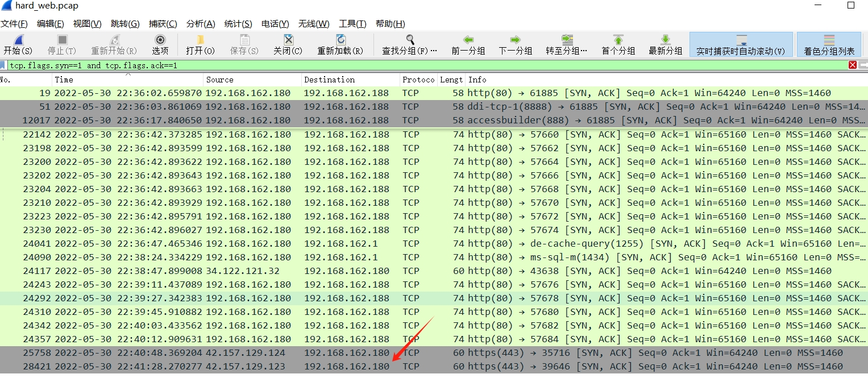Select packet number 24357
Screen dimensions: 868x378
pyautogui.click(x=434, y=339)
